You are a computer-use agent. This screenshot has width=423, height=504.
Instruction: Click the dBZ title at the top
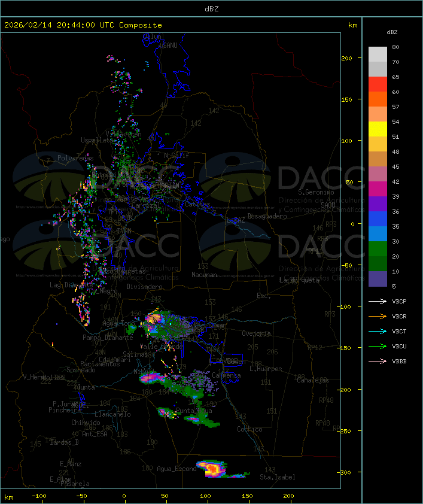(x=212, y=9)
